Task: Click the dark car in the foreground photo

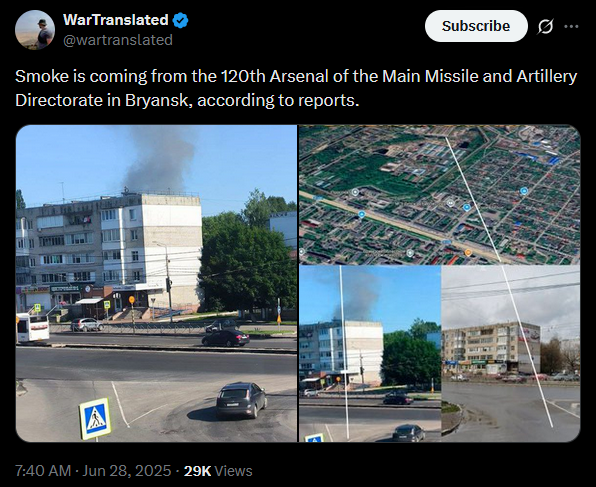Action: [241, 400]
